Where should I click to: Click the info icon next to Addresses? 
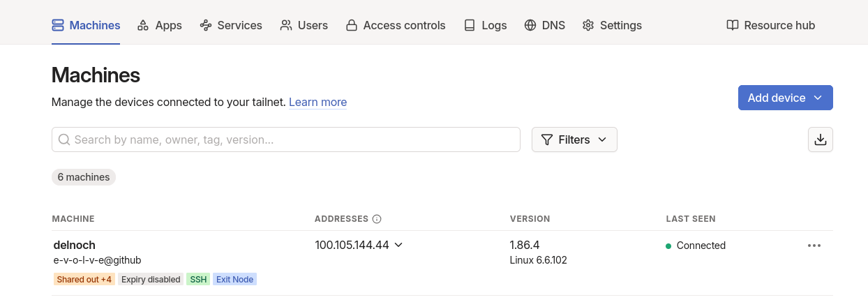tap(377, 219)
